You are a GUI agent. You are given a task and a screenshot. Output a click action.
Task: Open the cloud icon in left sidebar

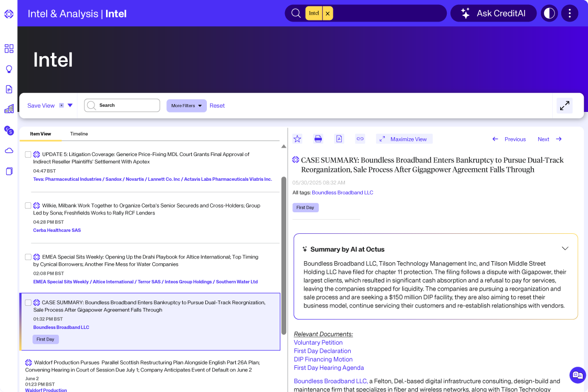[x=9, y=151]
